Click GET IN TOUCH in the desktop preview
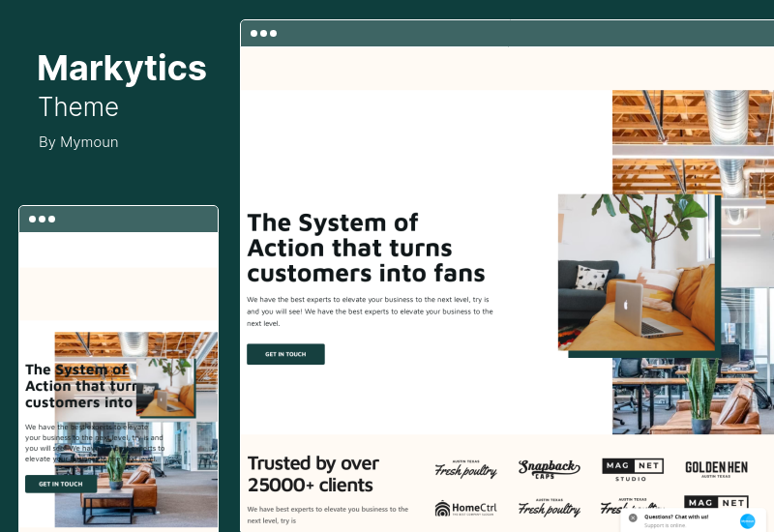 (x=285, y=354)
